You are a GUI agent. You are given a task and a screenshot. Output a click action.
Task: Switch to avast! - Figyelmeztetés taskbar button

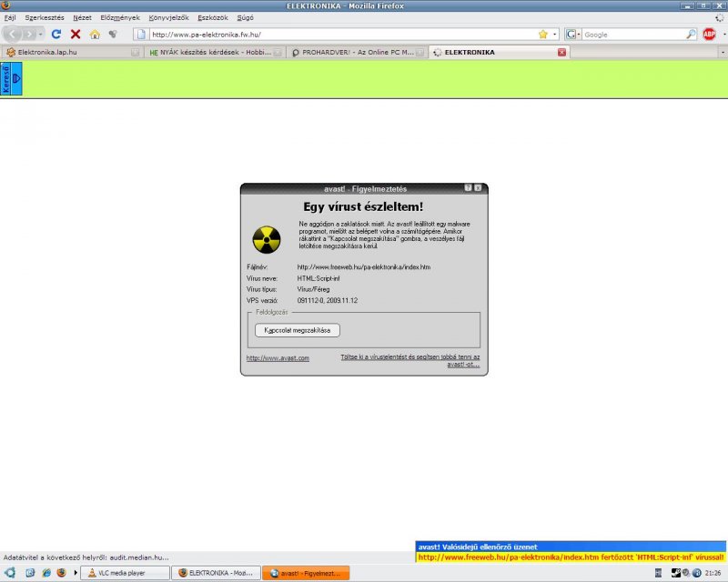(x=306, y=573)
